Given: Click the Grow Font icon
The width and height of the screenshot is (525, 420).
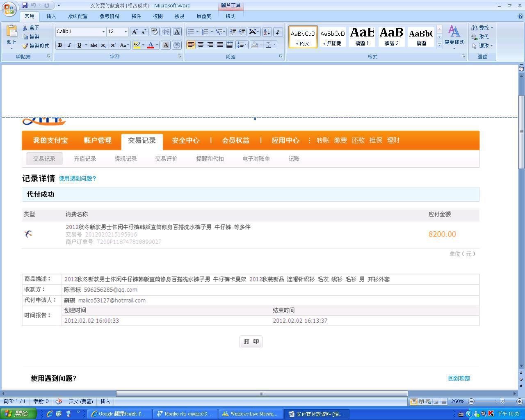Looking at the screenshot, I should tap(134, 32).
